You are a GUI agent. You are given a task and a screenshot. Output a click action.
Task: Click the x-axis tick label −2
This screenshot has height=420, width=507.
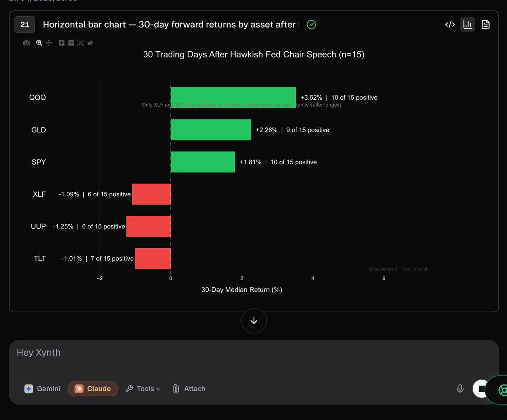click(x=100, y=278)
